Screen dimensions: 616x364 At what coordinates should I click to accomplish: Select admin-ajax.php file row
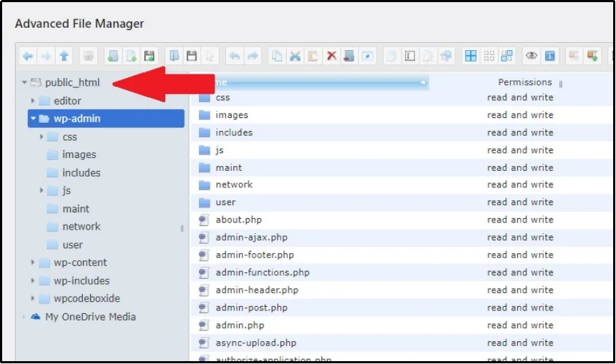[x=401, y=237]
